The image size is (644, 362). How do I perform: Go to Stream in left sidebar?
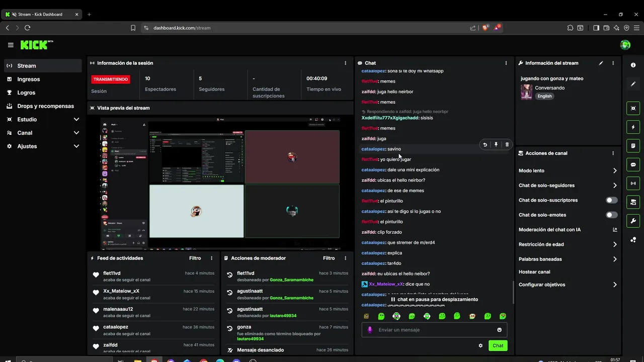coord(43,66)
